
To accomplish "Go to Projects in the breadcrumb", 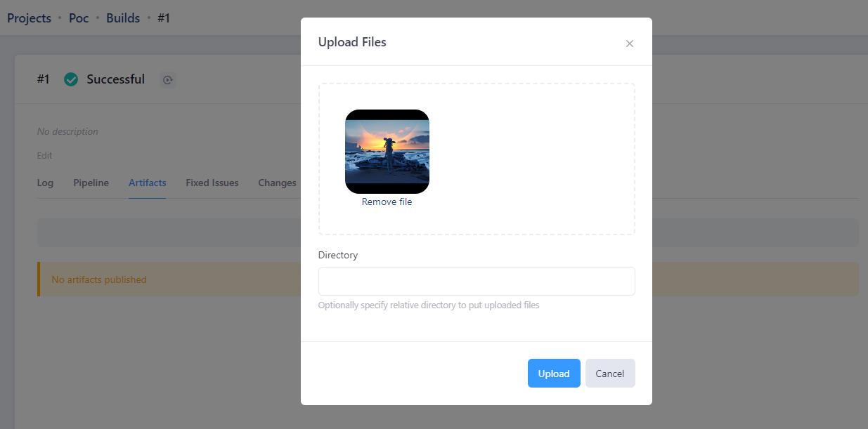I will coord(29,18).
